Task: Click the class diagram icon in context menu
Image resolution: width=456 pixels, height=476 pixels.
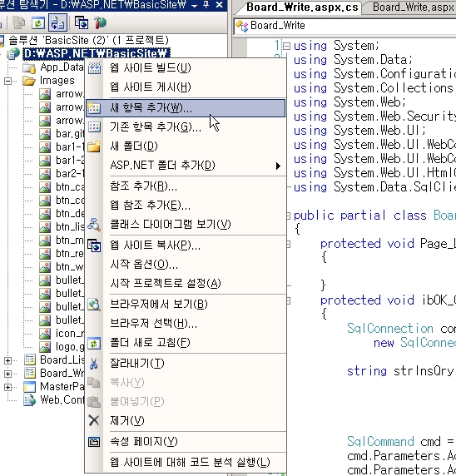Action: (x=94, y=225)
